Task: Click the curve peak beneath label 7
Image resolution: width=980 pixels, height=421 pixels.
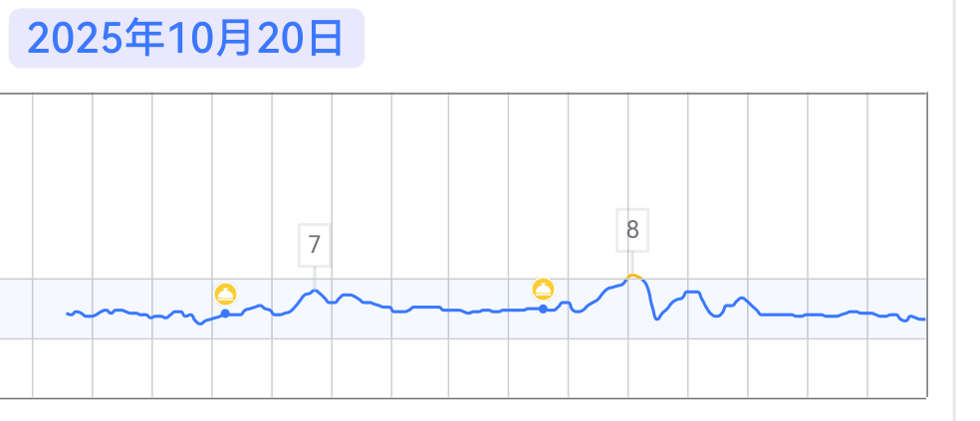Action: 315,291
